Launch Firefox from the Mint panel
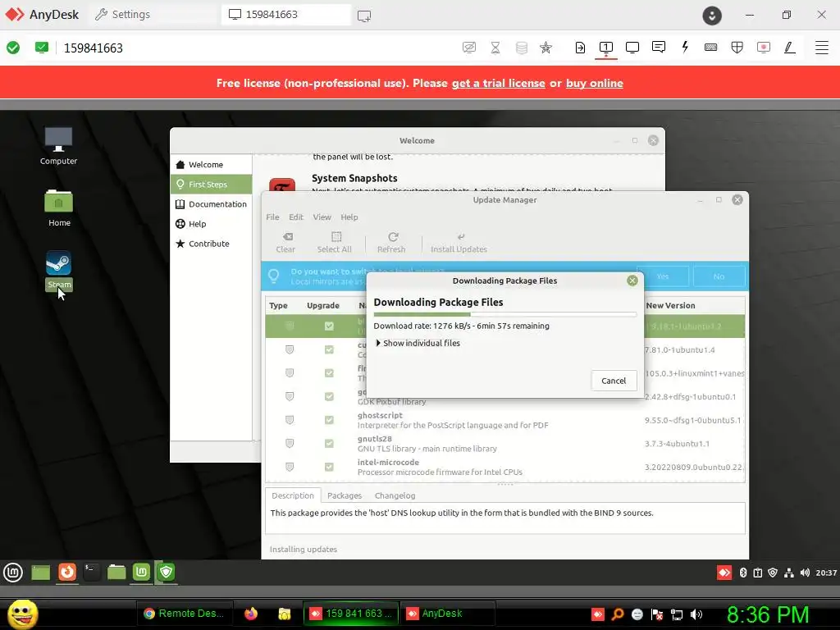840x630 pixels. tap(67, 572)
